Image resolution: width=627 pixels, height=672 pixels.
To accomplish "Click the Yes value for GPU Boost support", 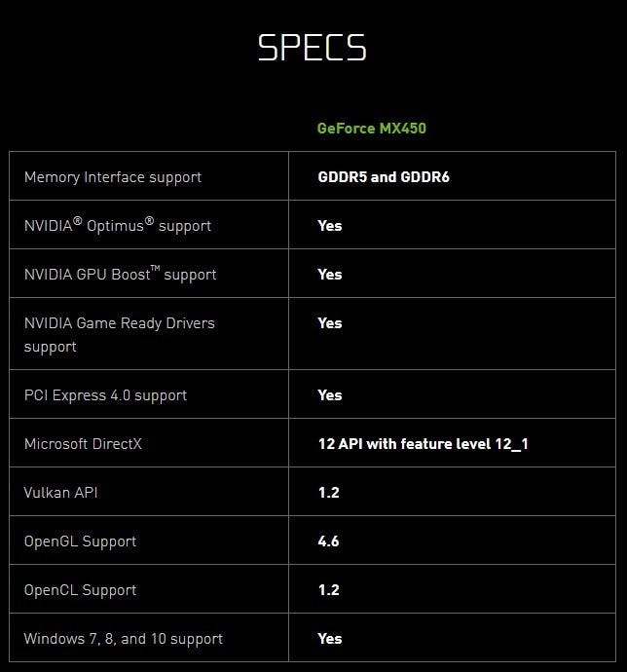I will (x=330, y=275).
